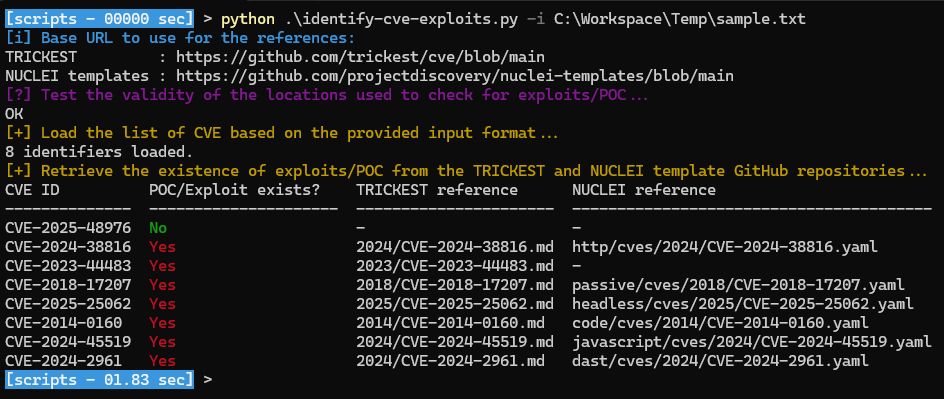This screenshot has width=944, height=399.
Task: Click the CVE-2023-44483 identifier
Action: 68,266
